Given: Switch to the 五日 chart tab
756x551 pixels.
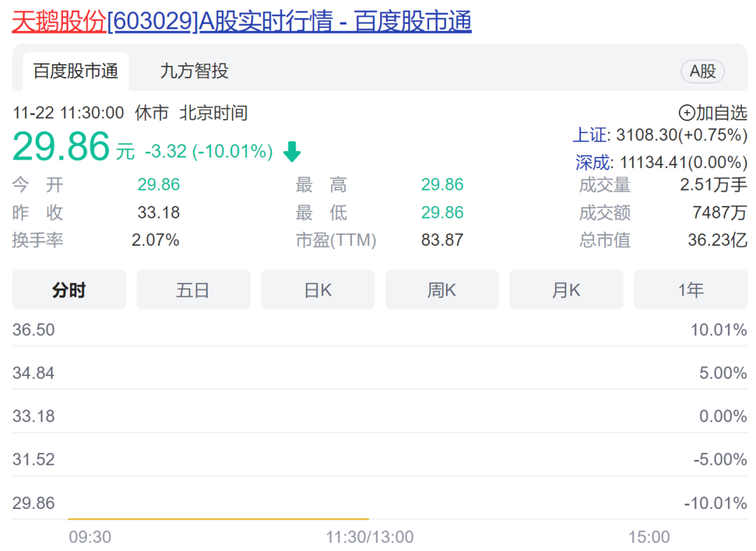Looking at the screenshot, I should click(193, 290).
